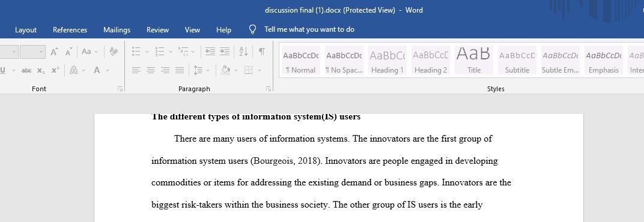Open the Help tab
Image resolution: width=644 pixels, height=222 pixels.
pyautogui.click(x=223, y=30)
